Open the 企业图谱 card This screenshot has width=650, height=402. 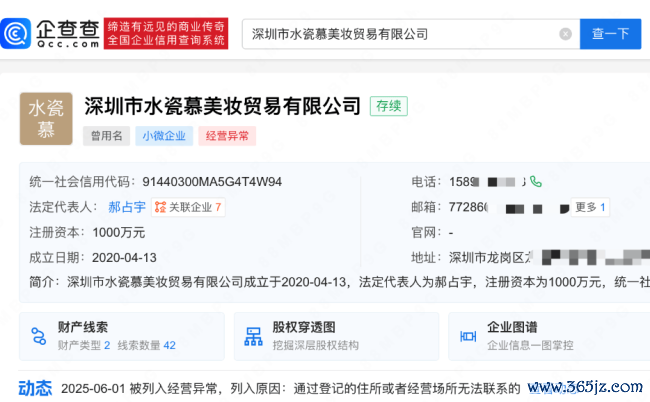(549, 336)
